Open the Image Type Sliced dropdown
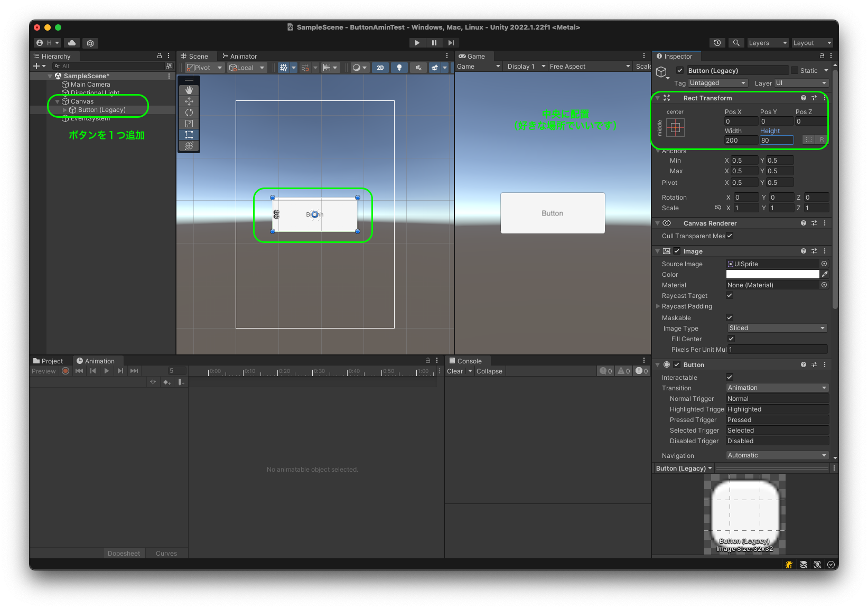868x609 pixels. click(x=776, y=327)
